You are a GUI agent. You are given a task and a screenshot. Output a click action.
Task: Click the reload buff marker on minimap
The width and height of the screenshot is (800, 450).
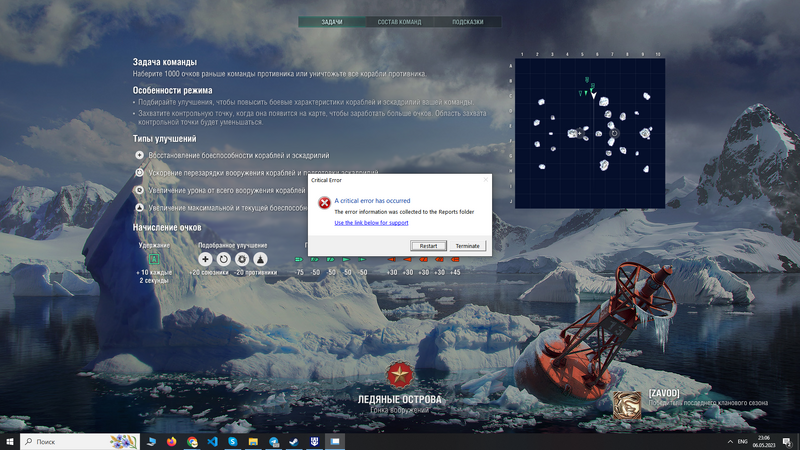pyautogui.click(x=614, y=133)
